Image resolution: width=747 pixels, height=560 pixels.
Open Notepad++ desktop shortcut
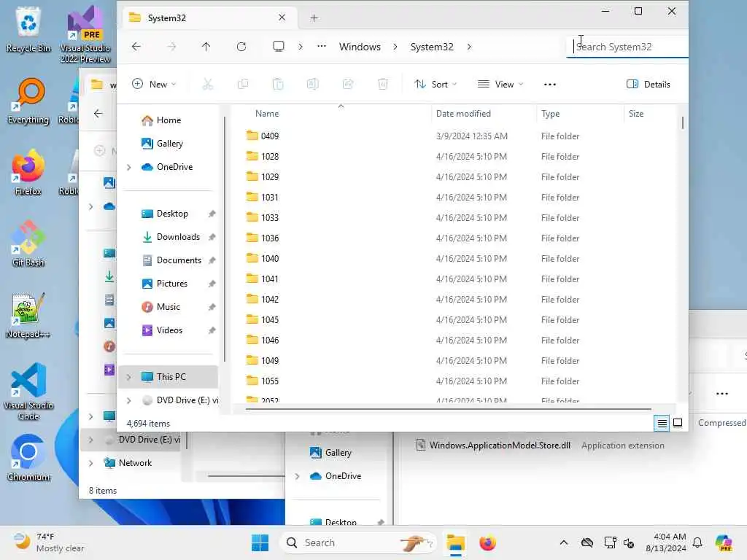click(28, 315)
